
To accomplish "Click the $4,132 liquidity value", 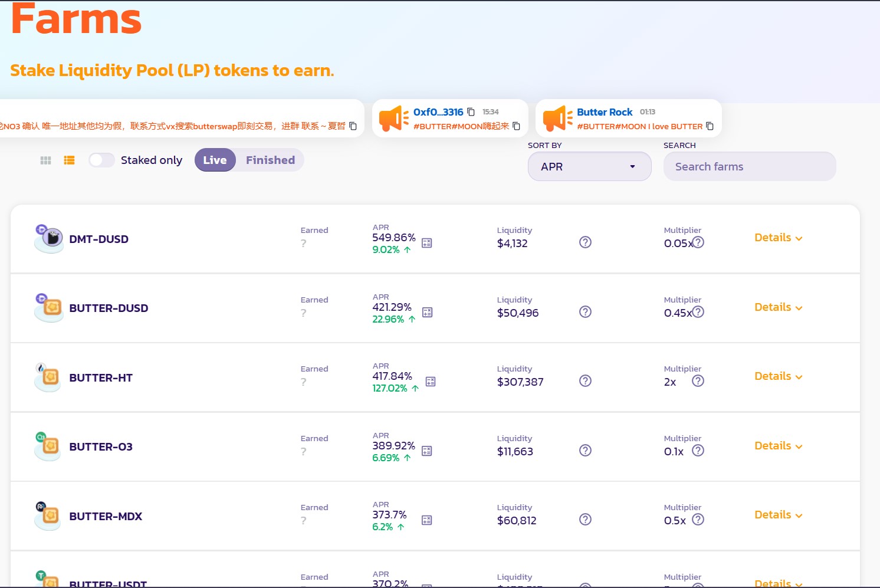I will [513, 244].
